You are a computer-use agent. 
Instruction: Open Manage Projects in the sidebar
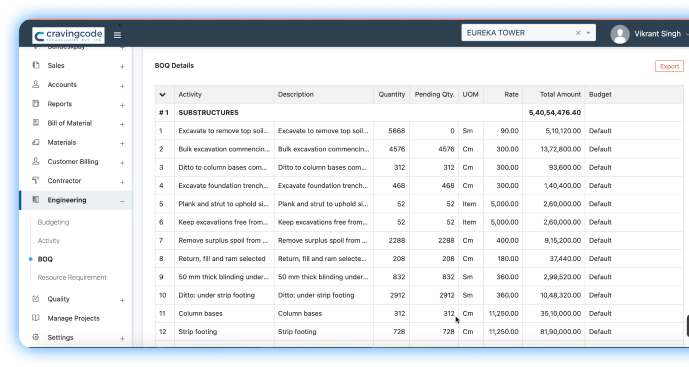tap(73, 318)
